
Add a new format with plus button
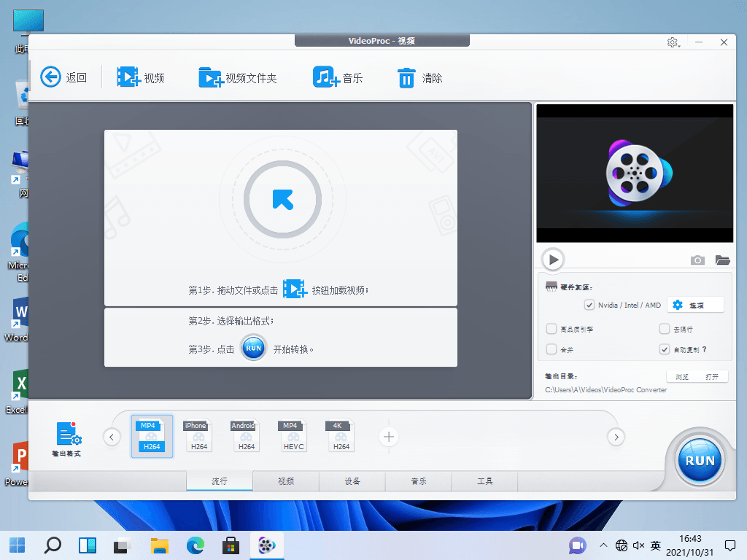pos(389,437)
